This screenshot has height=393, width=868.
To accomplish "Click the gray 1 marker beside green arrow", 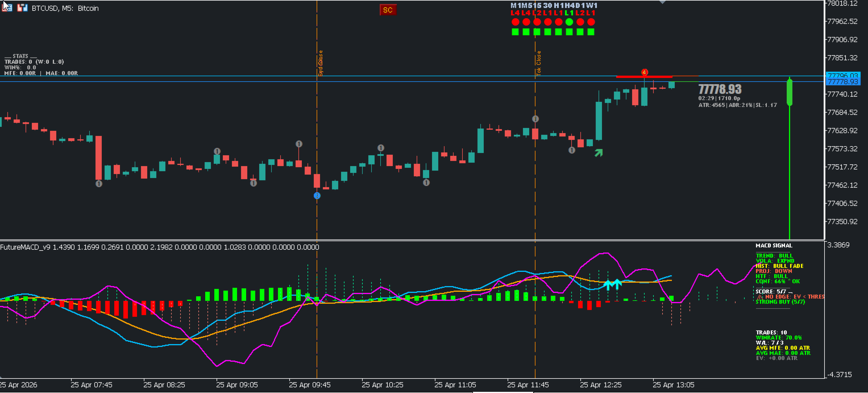I will 572,150.
